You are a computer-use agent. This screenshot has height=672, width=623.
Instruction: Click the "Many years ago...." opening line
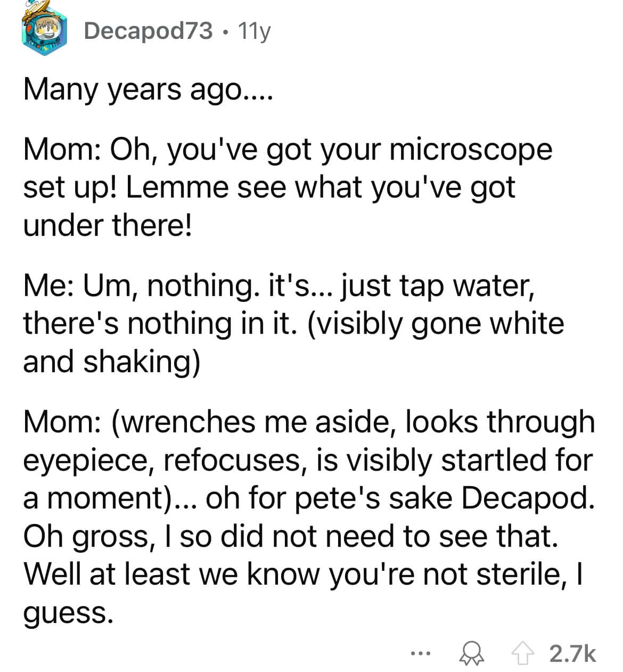click(x=148, y=89)
